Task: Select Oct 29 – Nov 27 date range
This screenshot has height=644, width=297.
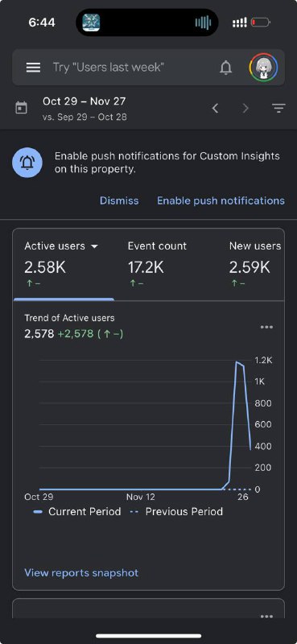Action: pyautogui.click(x=85, y=101)
